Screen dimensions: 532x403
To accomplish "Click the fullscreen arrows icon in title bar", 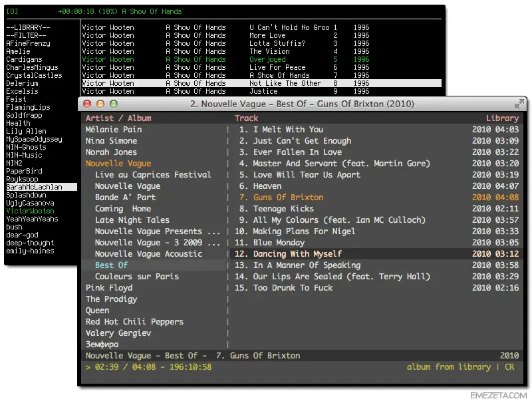I will (x=519, y=104).
